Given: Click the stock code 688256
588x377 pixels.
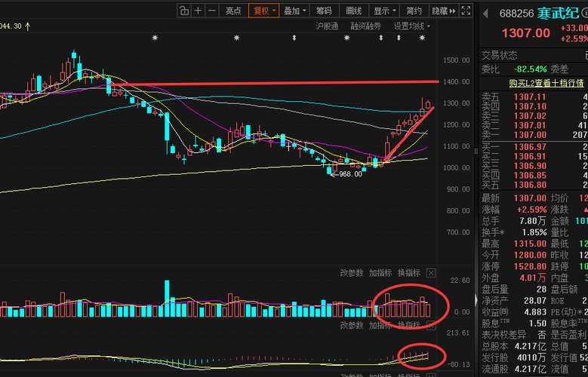Looking at the screenshot, I should [516, 14].
